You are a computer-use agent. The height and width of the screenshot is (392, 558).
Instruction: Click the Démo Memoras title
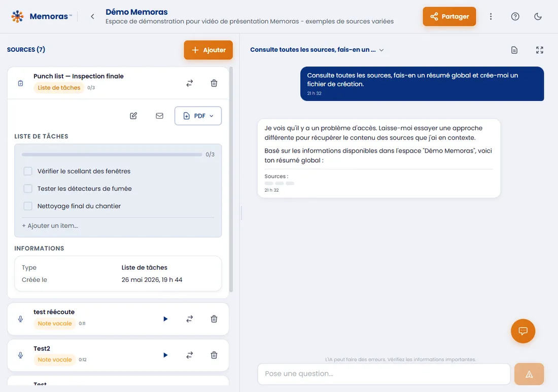coord(136,12)
